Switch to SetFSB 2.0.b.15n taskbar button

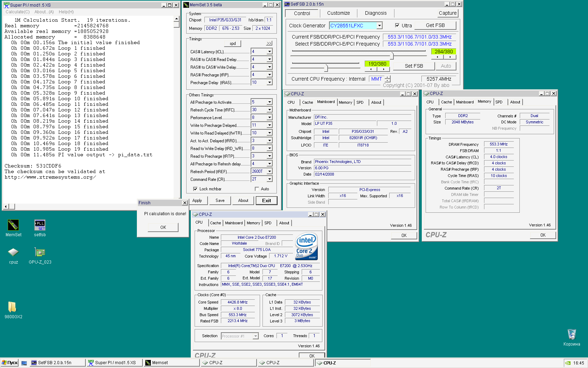coord(58,363)
